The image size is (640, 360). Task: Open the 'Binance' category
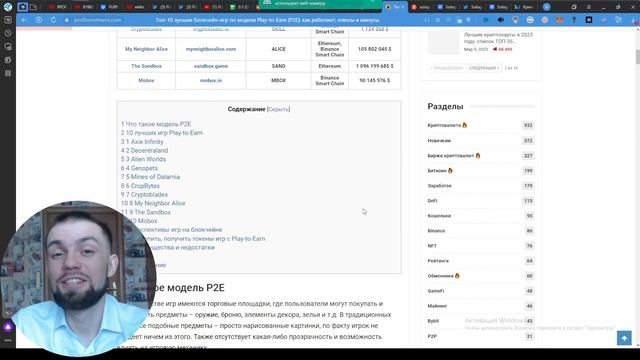[x=436, y=231]
